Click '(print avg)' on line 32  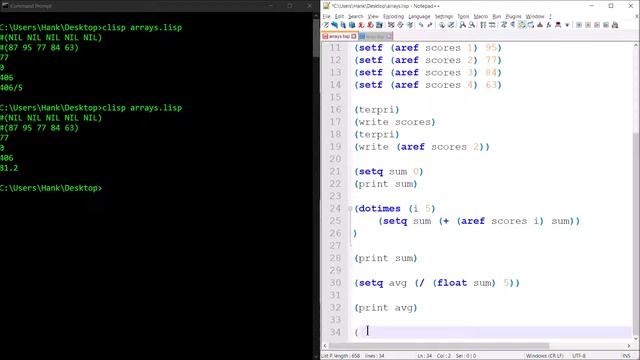[x=386, y=308]
